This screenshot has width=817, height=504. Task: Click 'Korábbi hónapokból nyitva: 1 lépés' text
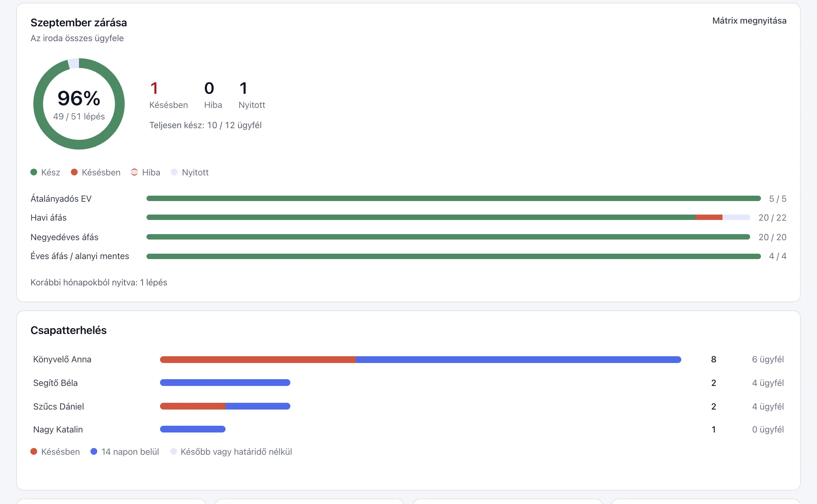[x=99, y=282]
